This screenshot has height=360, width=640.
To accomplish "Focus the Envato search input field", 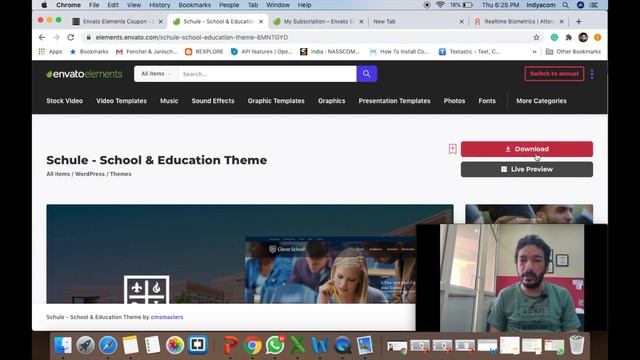I will coord(267,74).
